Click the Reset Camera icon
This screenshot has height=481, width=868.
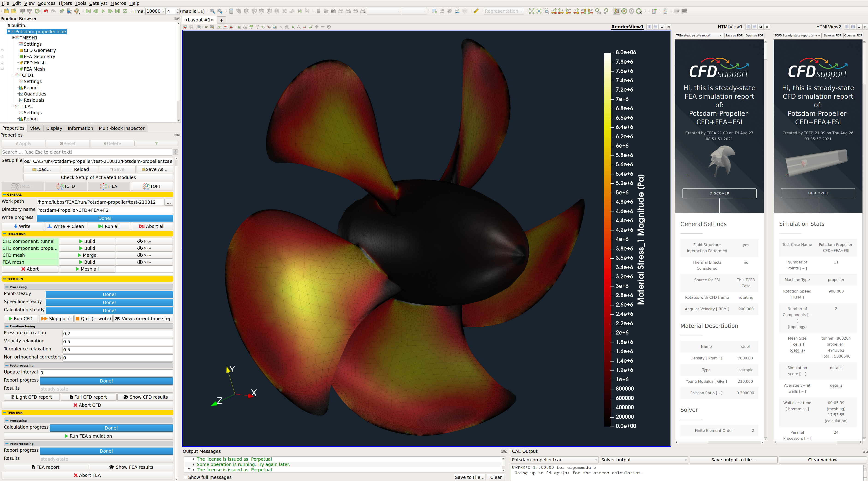click(x=531, y=11)
